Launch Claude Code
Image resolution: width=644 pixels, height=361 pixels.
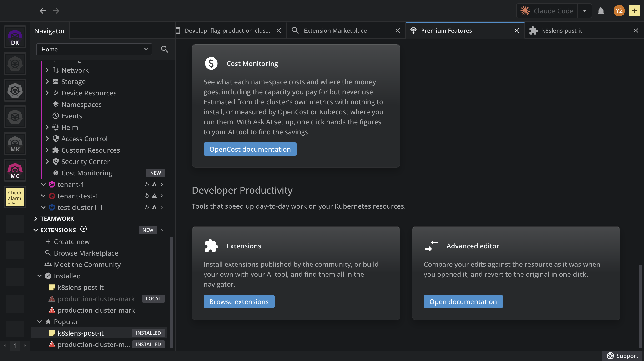[547, 11]
